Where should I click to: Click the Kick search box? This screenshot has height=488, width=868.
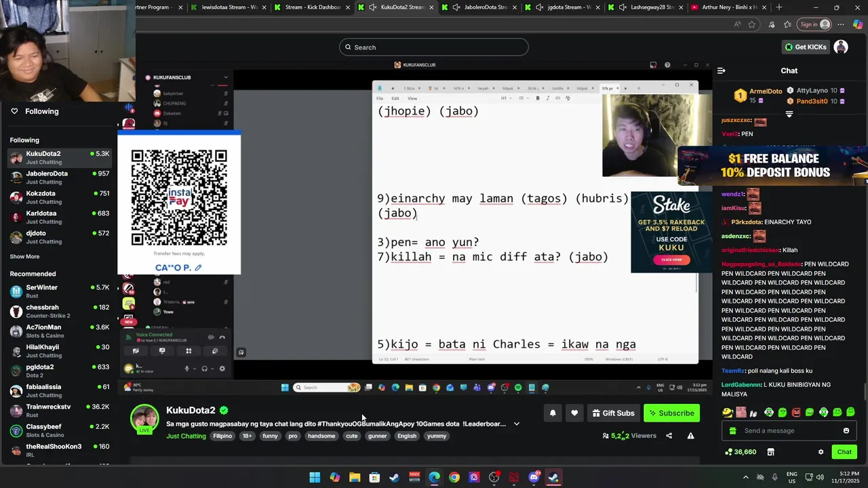pos(434,47)
